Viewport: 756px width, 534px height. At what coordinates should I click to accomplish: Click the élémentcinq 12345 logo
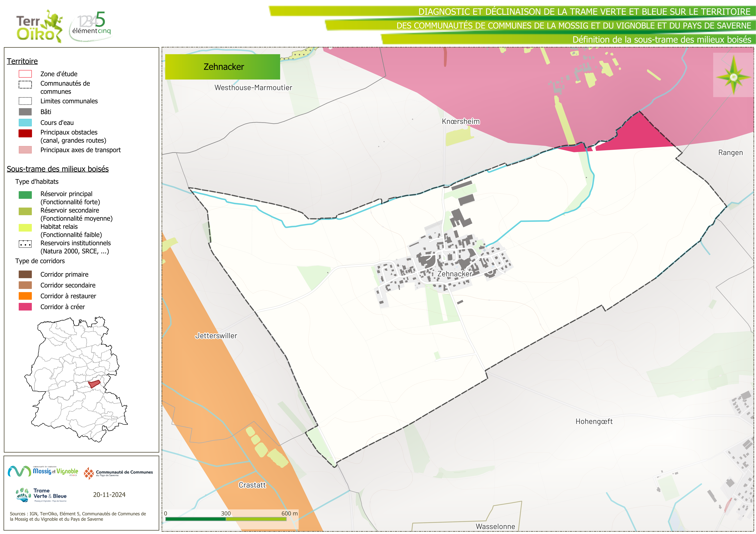click(x=91, y=26)
